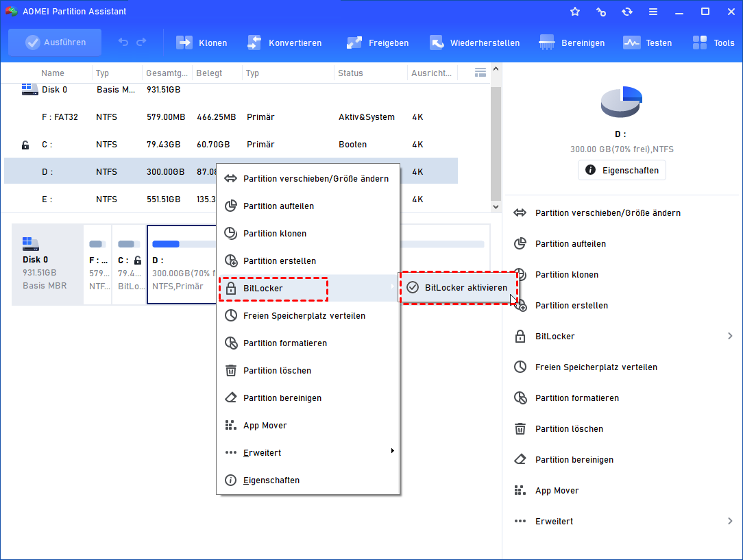Click App Mover icon in right panel
This screenshot has height=560, width=743.
[520, 490]
